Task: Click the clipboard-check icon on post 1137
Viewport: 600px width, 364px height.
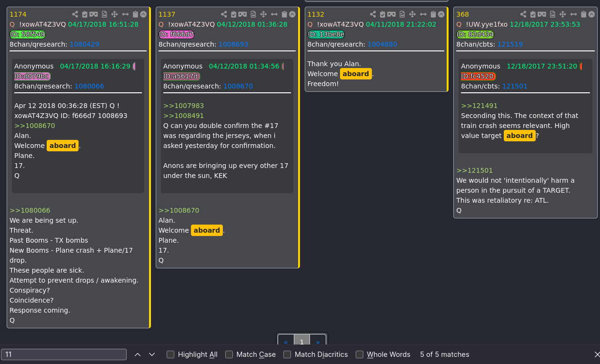Action: [x=234, y=14]
